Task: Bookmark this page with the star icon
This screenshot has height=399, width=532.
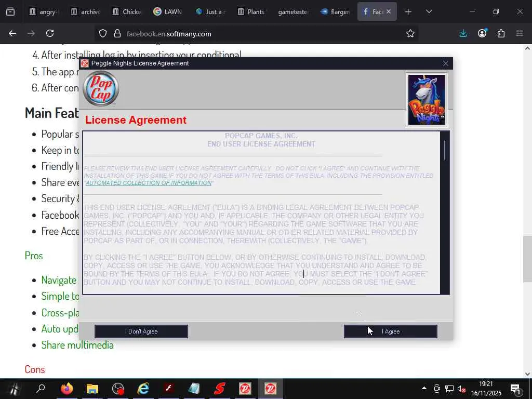Action: pyautogui.click(x=410, y=34)
